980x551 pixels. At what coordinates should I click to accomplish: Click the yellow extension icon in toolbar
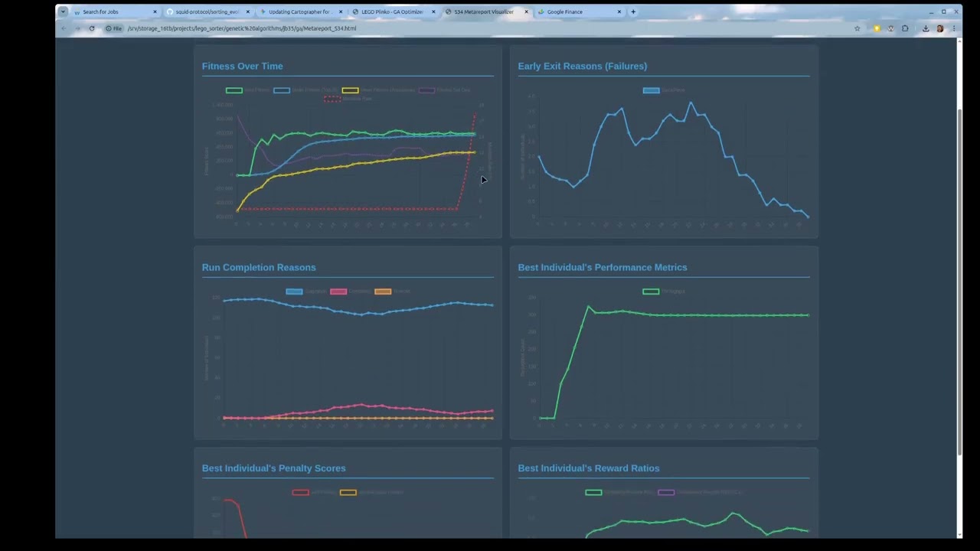tap(877, 28)
